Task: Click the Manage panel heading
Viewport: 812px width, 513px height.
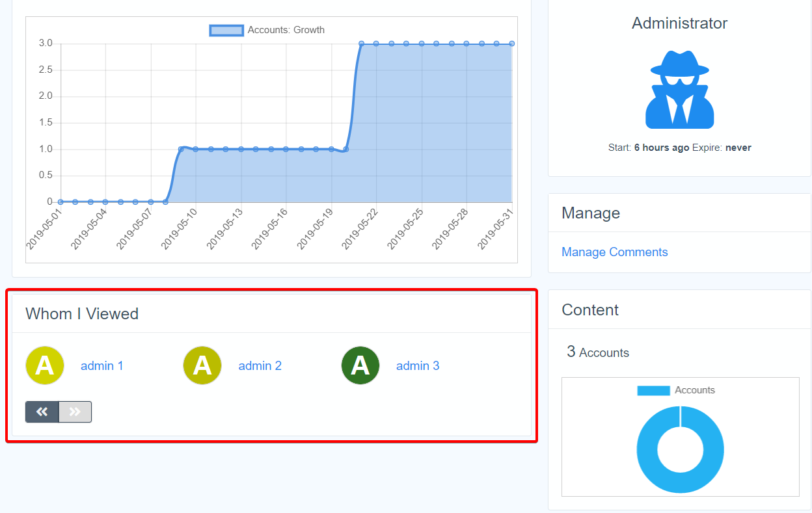Action: click(590, 213)
